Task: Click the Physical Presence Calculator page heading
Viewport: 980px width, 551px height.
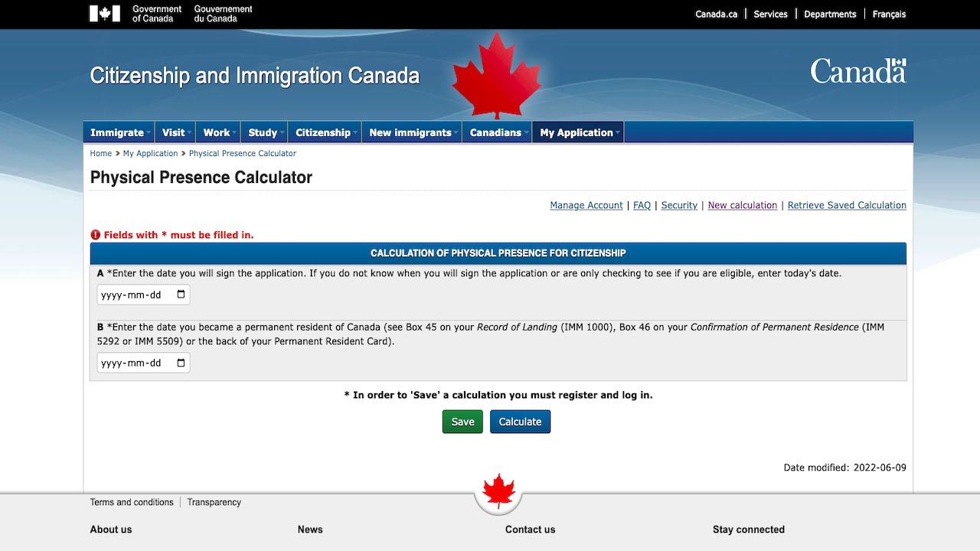Action: tap(201, 178)
